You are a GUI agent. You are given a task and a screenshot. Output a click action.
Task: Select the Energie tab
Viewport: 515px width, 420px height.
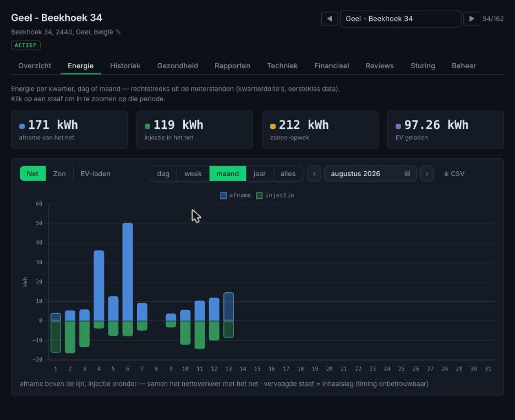tap(80, 66)
